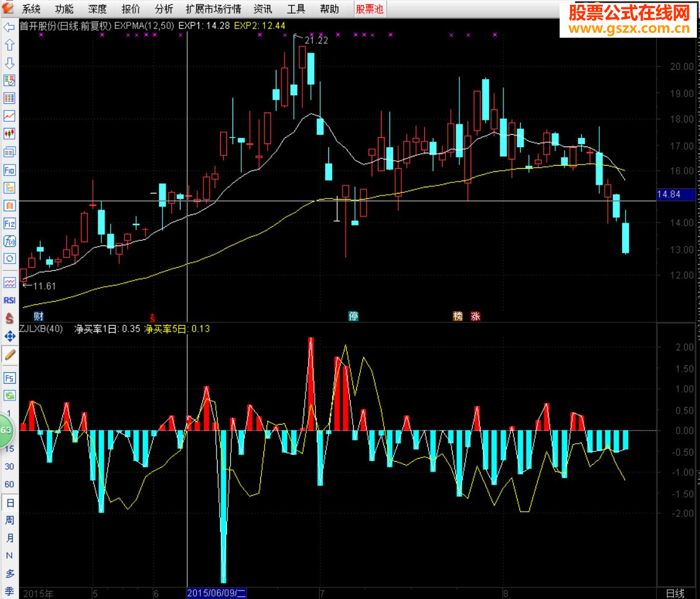
Task: Click the back arrow icon in sidebar
Action: click(9, 28)
